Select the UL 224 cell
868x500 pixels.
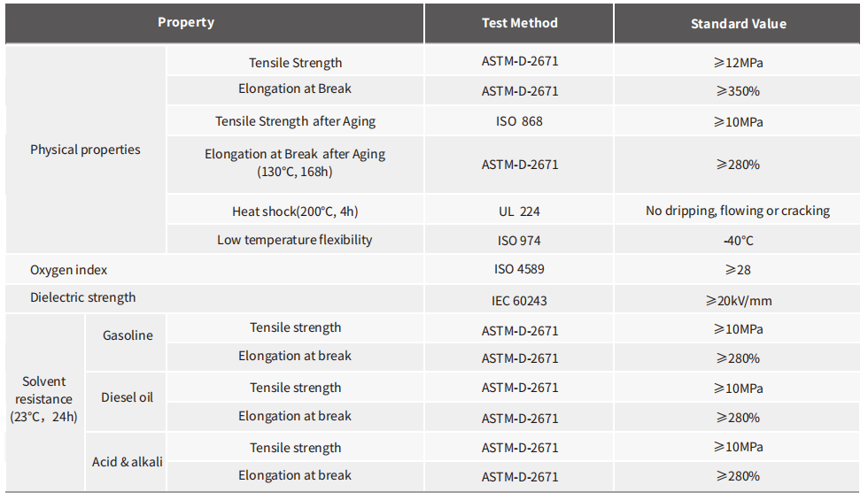(519, 211)
